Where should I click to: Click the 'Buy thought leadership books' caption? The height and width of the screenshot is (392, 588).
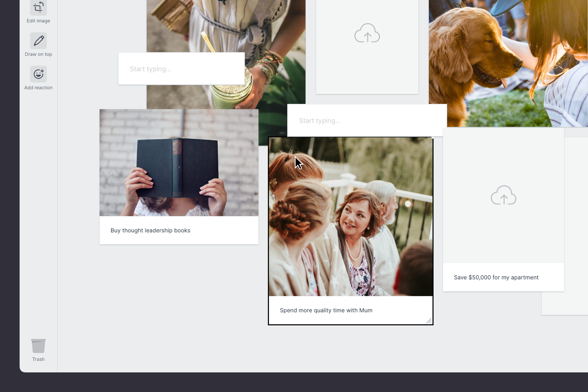click(151, 230)
